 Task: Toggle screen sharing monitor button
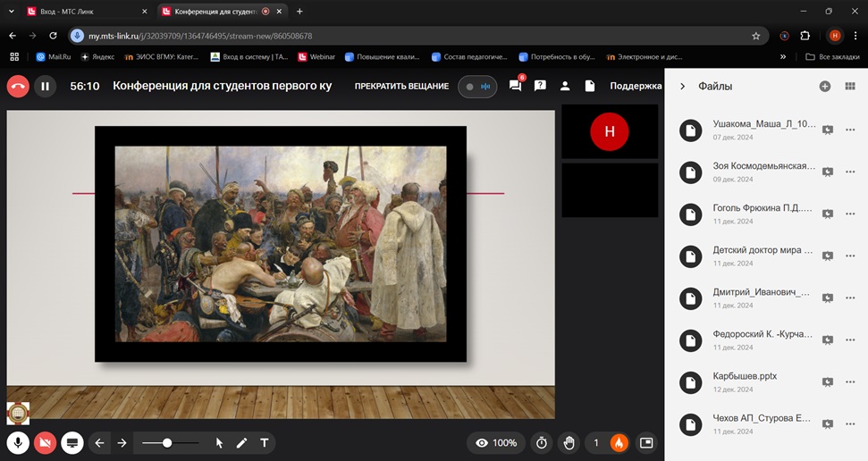pyautogui.click(x=72, y=443)
